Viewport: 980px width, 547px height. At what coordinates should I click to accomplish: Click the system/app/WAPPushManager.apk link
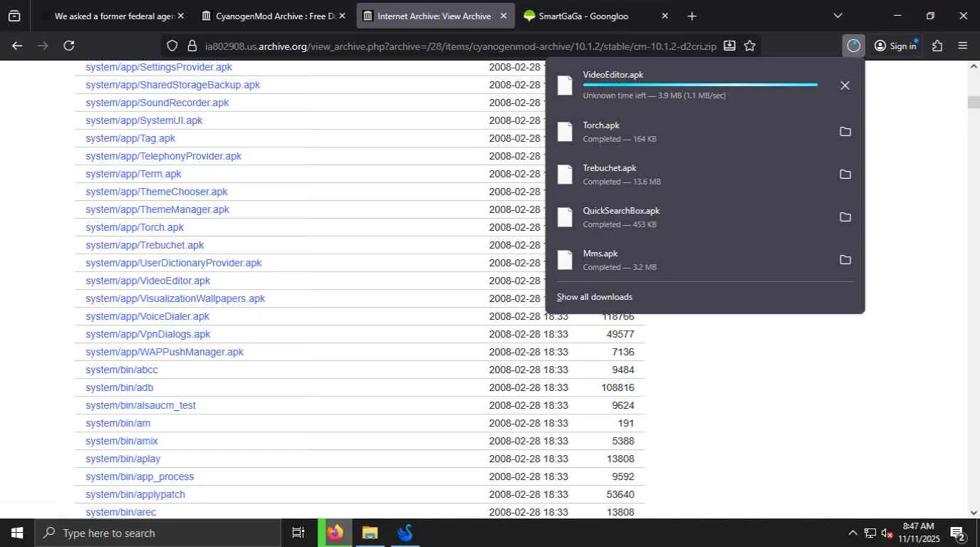[x=165, y=352]
